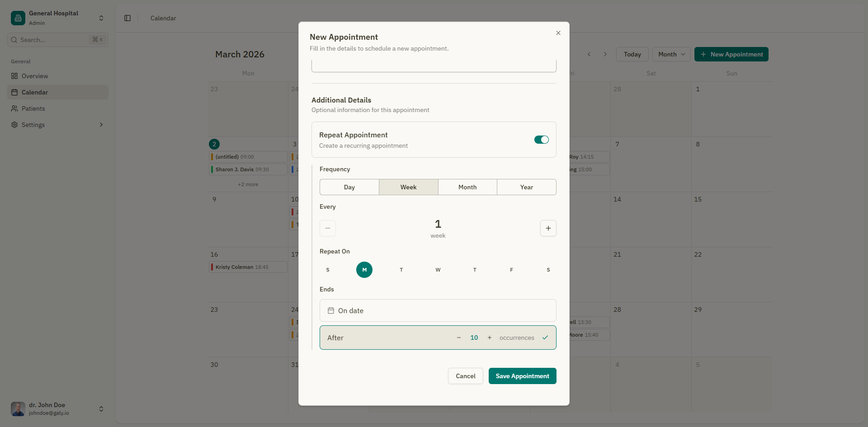Switch frequency to Day
868x427 pixels.
point(349,187)
